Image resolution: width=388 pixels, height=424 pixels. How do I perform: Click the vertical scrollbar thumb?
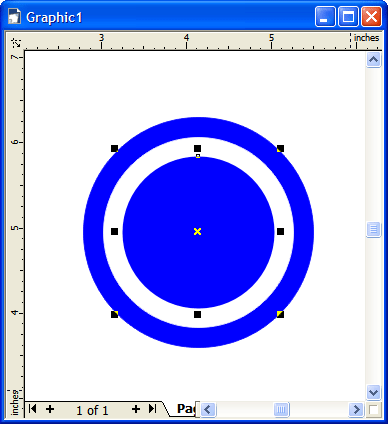[x=373, y=229]
